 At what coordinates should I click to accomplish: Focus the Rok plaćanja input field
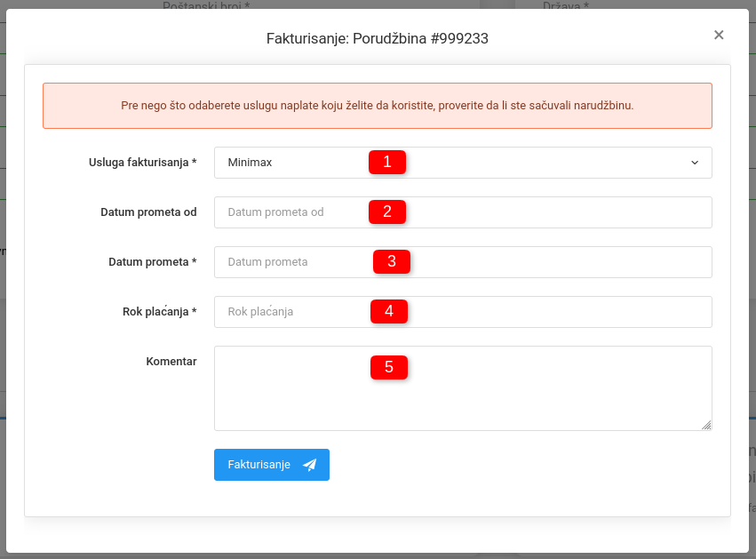463,312
